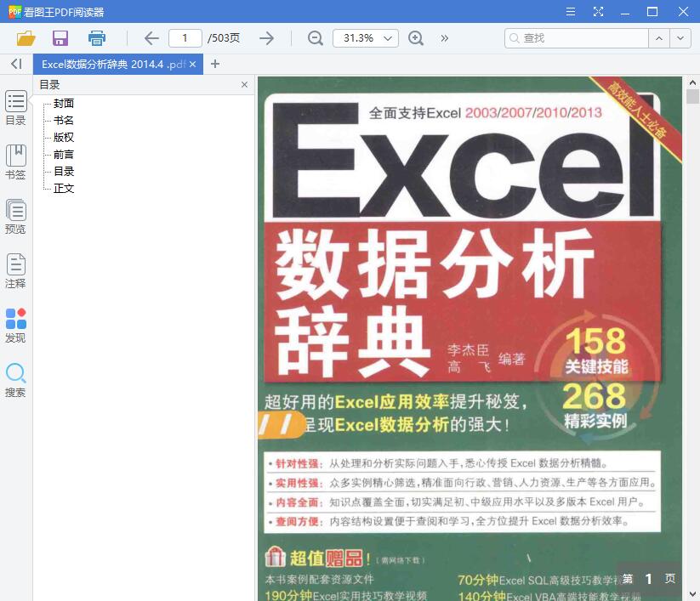
Task: Print the document with printer icon
Action: (96, 38)
